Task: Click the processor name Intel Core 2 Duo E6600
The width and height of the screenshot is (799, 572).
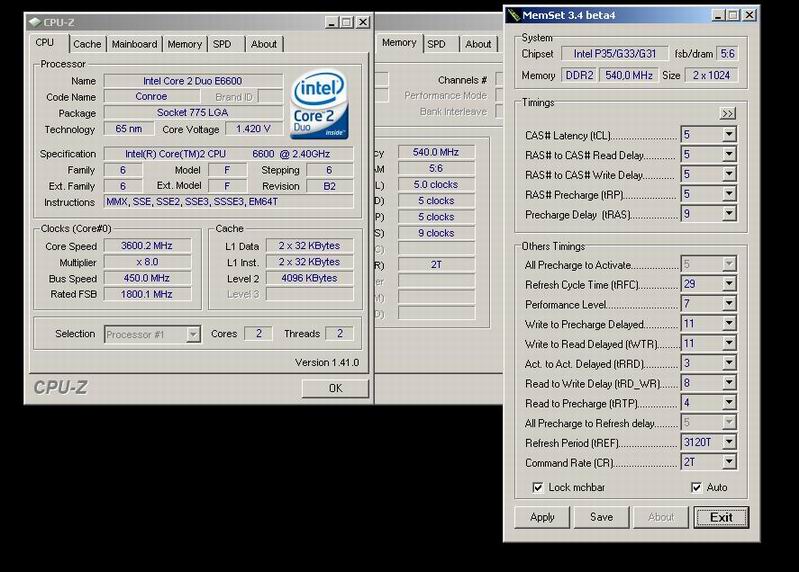Action: [x=193, y=81]
